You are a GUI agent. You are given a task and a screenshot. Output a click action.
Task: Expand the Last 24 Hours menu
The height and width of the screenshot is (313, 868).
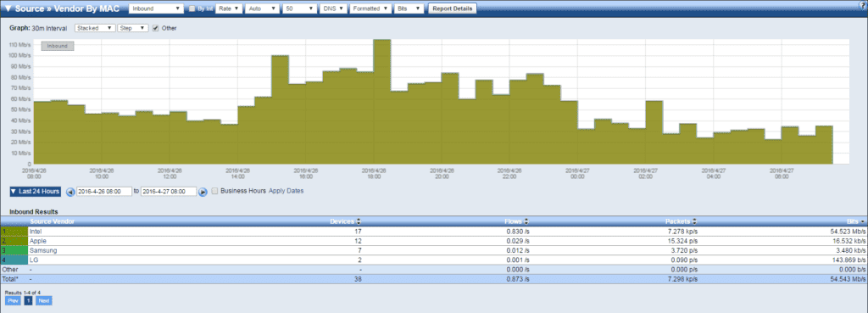pyautogui.click(x=35, y=191)
